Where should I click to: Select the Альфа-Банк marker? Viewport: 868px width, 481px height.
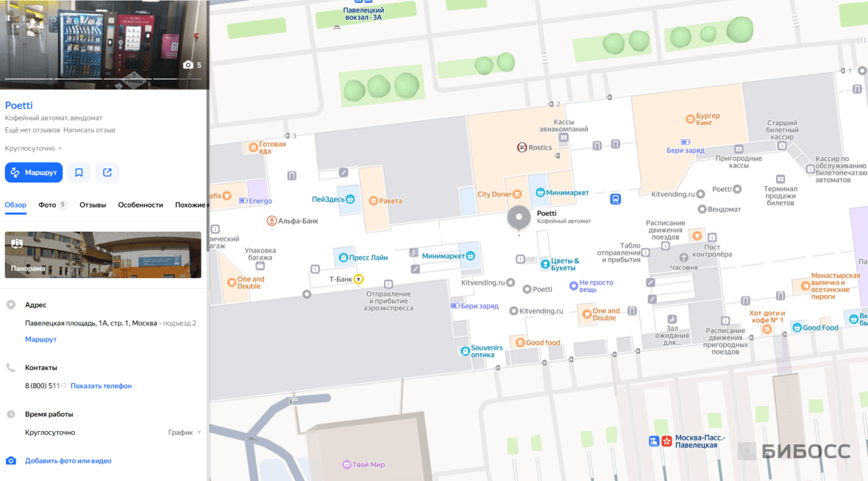271,221
